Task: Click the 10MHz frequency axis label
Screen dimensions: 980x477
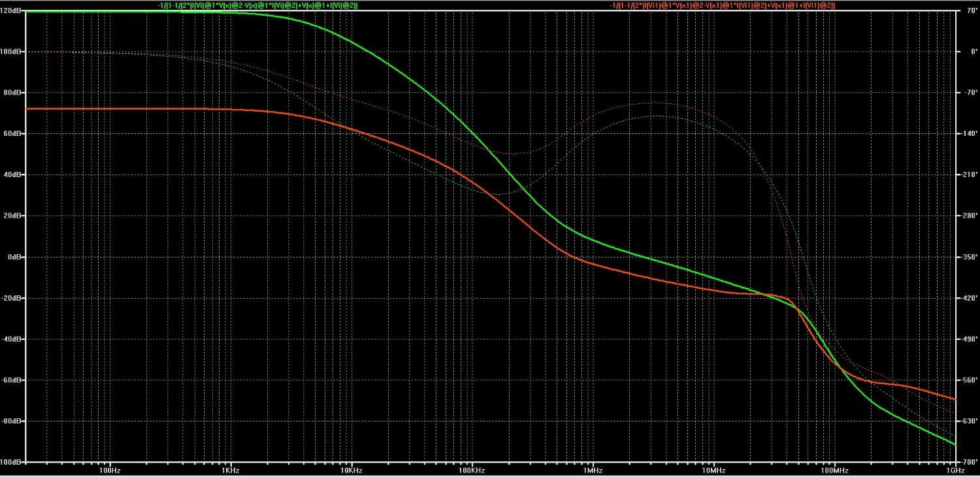Action: point(713,470)
